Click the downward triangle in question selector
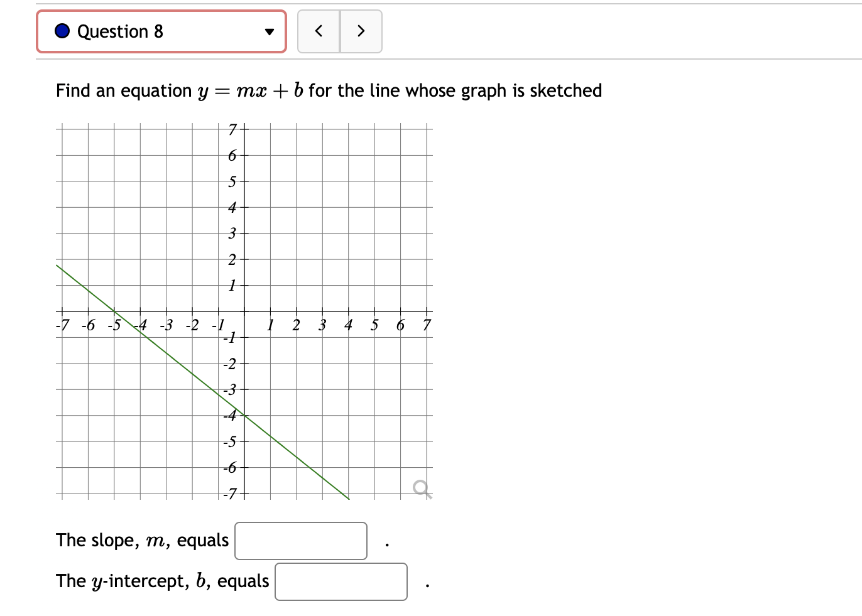 click(x=269, y=31)
